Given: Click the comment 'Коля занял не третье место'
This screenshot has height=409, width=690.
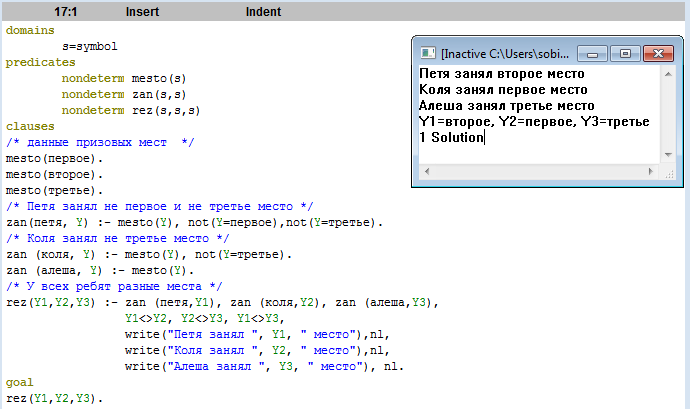Looking at the screenshot, I should point(117,239).
